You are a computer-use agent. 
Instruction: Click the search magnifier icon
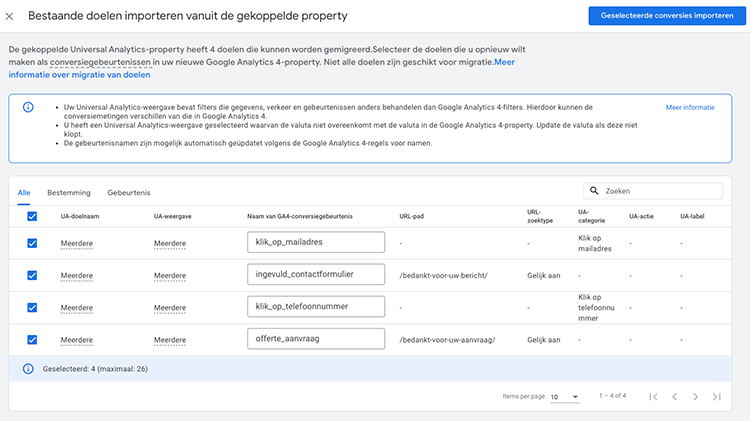(595, 190)
